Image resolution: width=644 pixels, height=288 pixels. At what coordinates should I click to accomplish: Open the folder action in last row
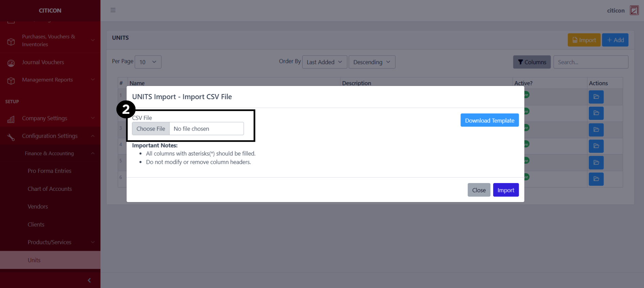pyautogui.click(x=596, y=179)
